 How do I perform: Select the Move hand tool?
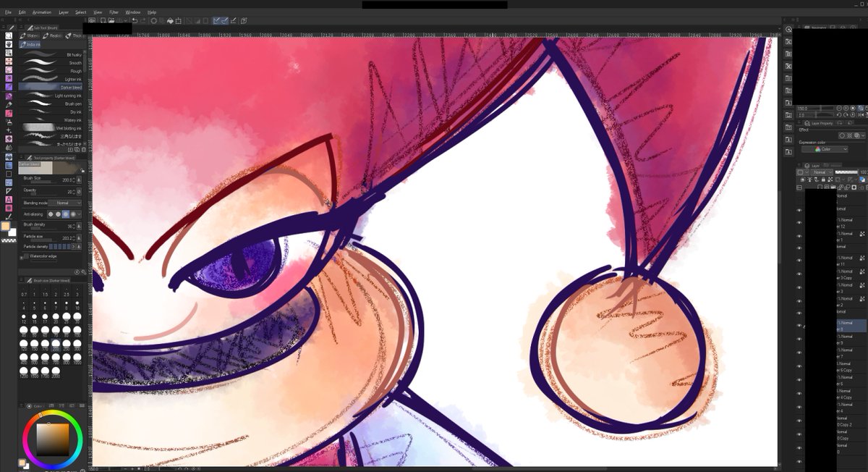tap(9, 44)
